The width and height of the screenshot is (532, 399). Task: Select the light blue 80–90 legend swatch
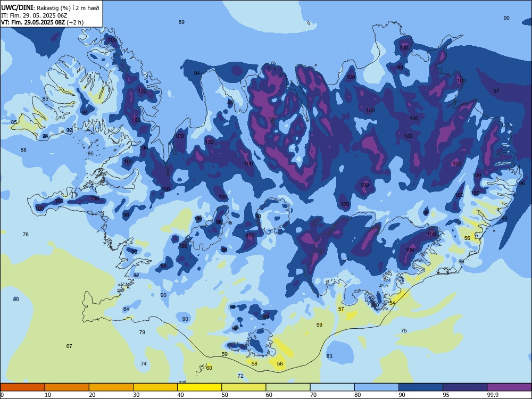point(376,387)
